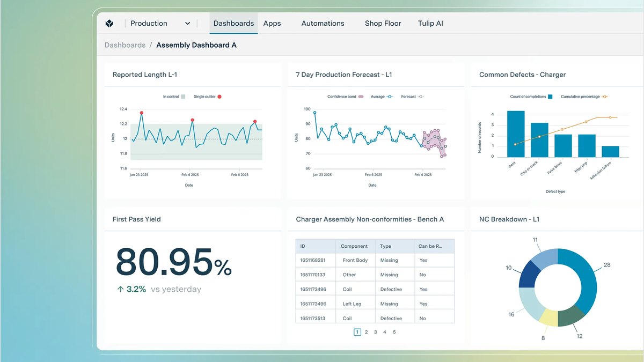
Task: Toggle the Single outlier legend marker
Action: (219, 97)
